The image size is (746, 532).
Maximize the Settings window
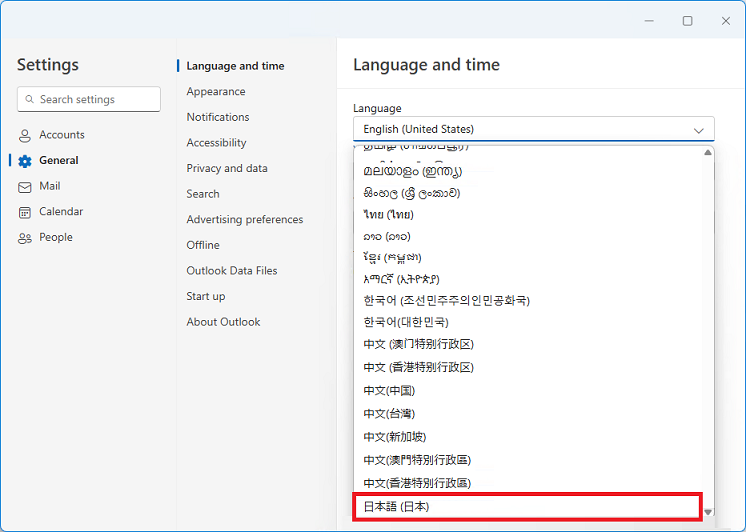click(687, 20)
